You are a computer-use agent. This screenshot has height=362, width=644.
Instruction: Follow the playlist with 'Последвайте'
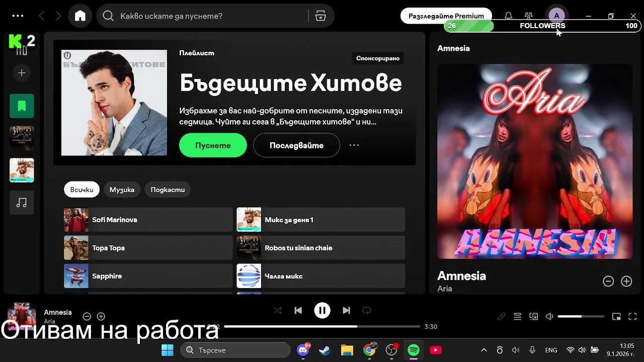pyautogui.click(x=296, y=145)
